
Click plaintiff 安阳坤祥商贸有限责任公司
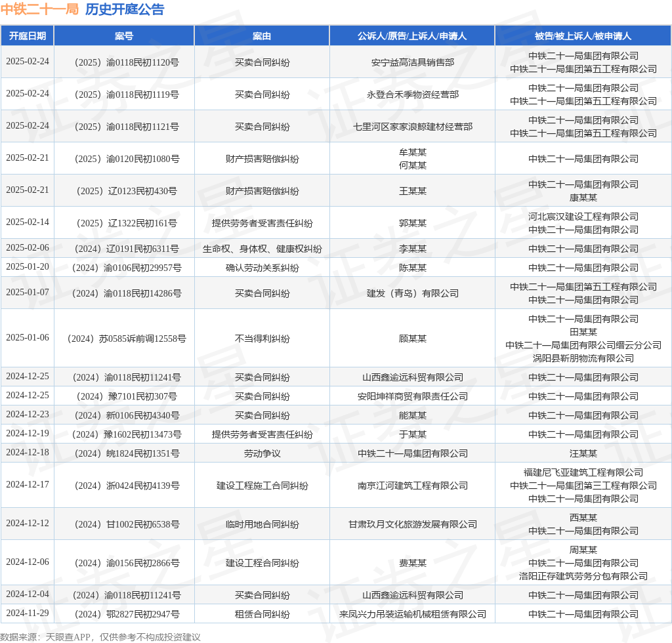413,396
